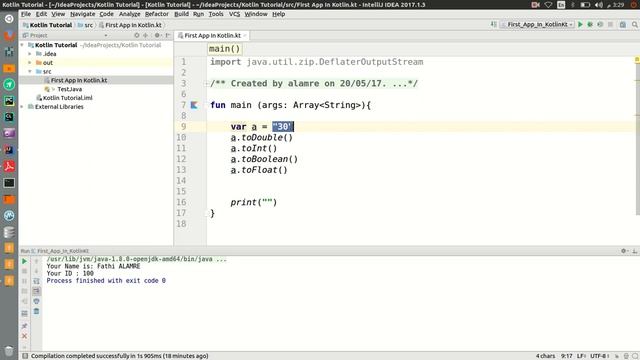Hide the Project tool window

(168, 36)
